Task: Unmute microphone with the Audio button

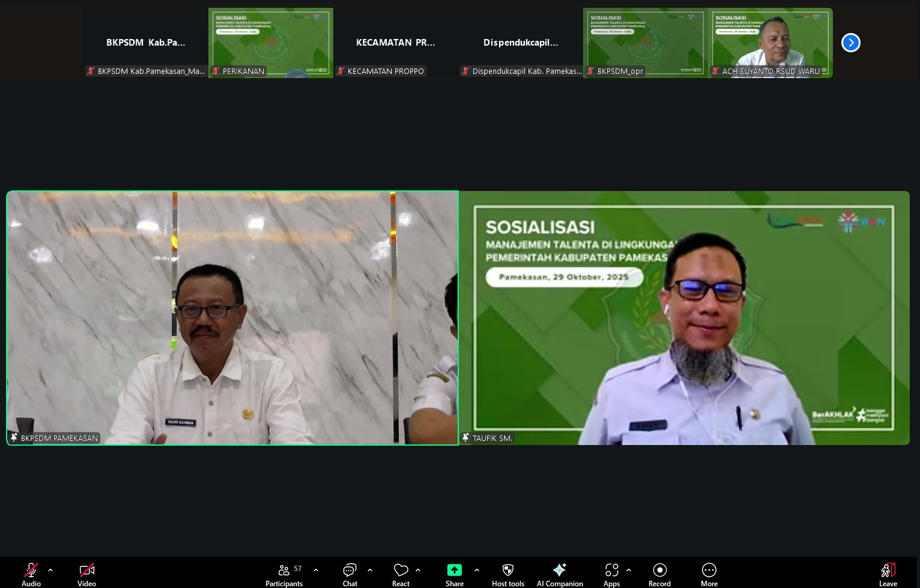Action: pyautogui.click(x=31, y=574)
